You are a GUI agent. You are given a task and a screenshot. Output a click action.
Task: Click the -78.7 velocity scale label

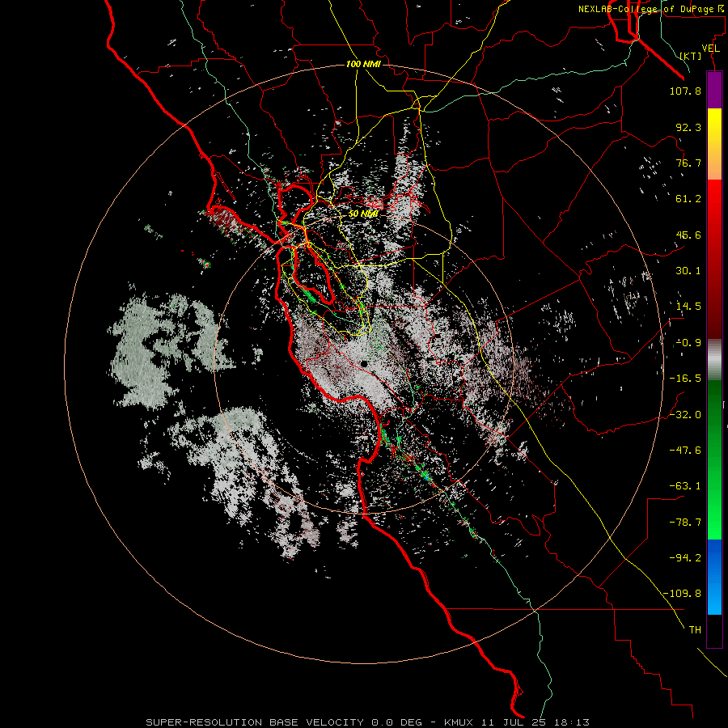tap(685, 523)
